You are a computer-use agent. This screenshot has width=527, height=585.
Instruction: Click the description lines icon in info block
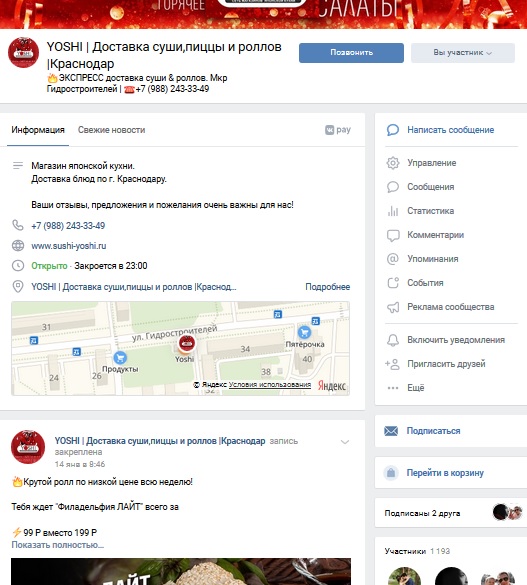(x=18, y=165)
